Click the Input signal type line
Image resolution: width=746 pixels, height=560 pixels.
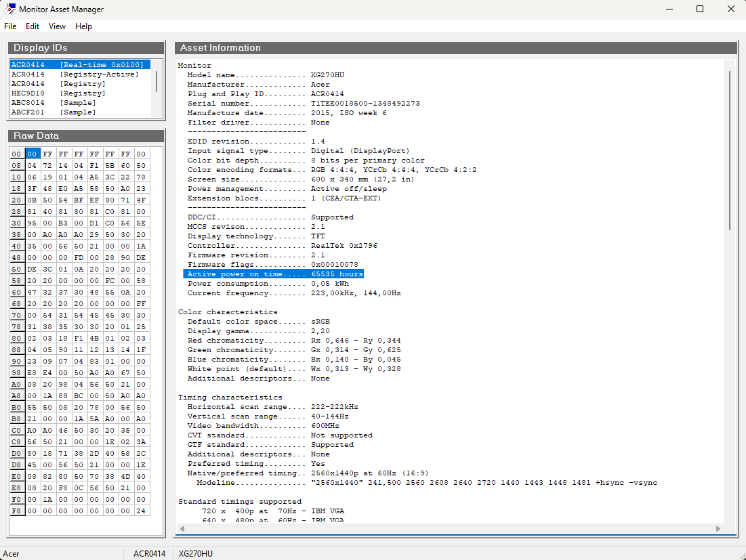[298, 151]
